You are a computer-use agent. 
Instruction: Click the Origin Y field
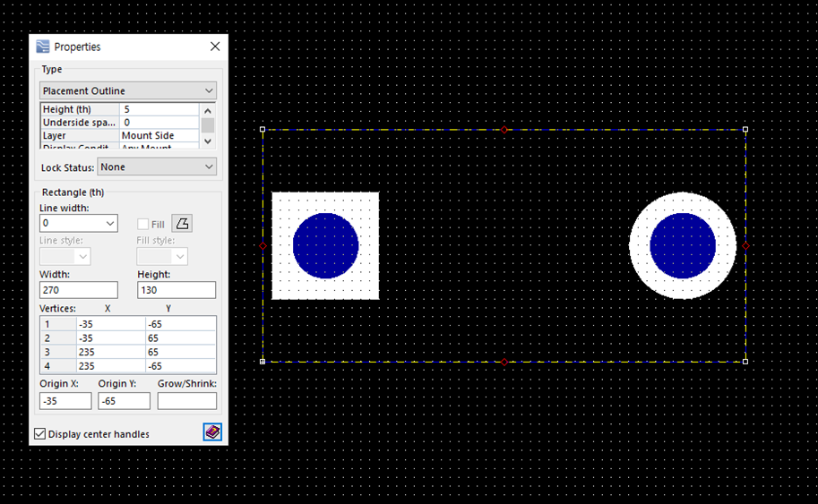coord(125,401)
